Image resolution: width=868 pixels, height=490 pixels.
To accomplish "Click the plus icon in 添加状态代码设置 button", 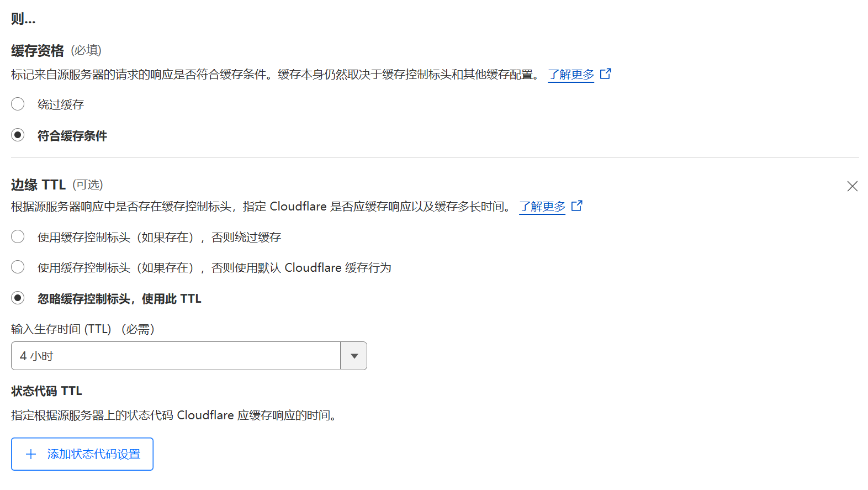I will 31,454.
